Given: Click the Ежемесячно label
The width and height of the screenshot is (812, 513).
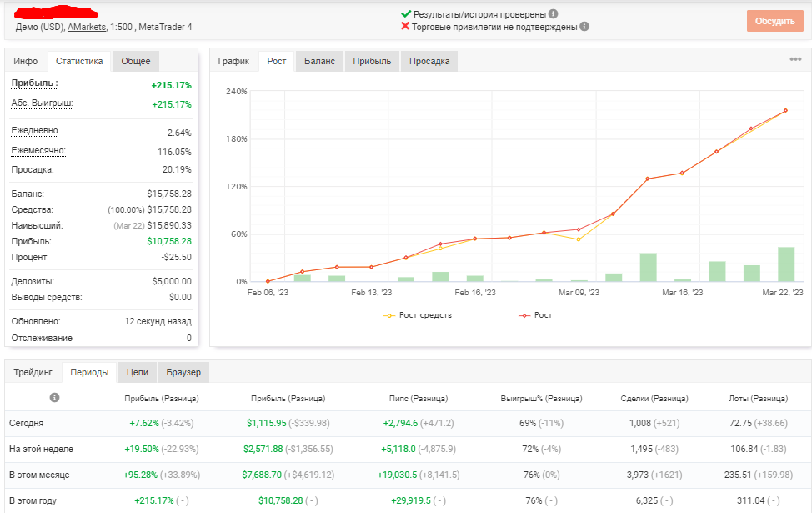Looking at the screenshot, I should click(38, 151).
